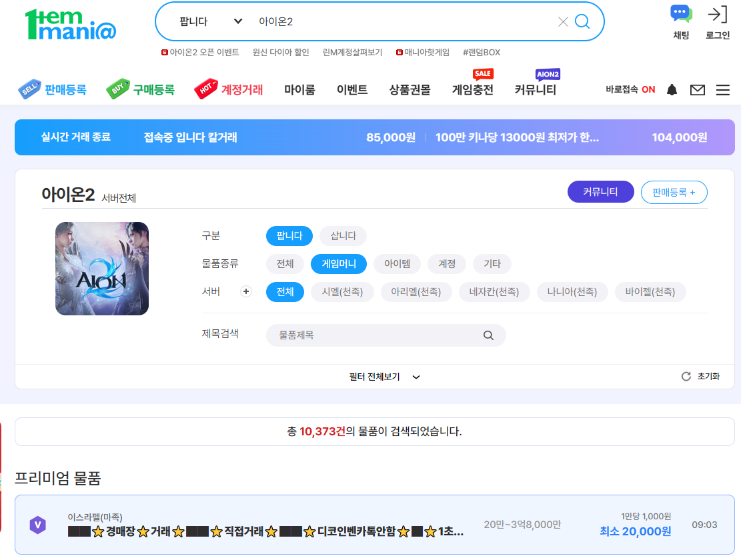Open the 이스라펠(마족) premium listing

[374, 525]
